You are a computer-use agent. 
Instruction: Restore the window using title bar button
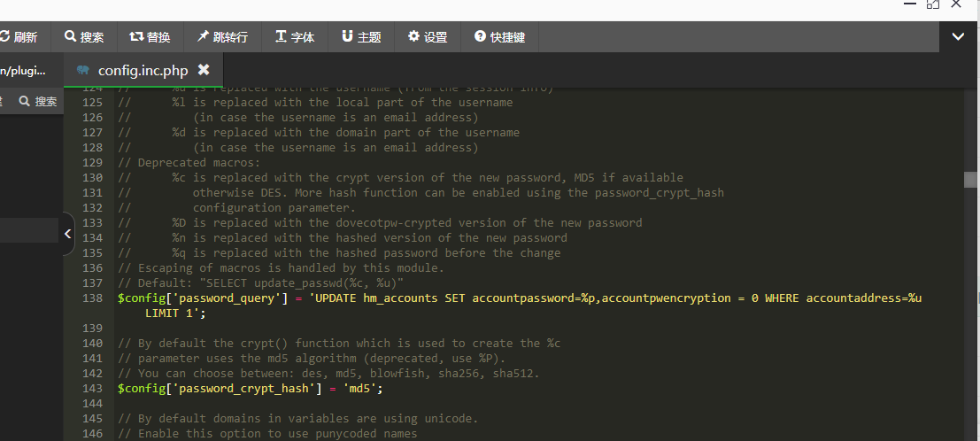932,4
